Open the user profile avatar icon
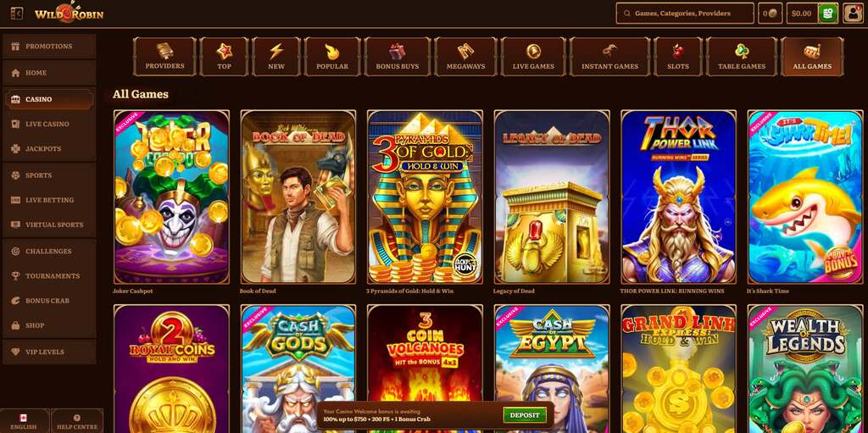 tap(853, 14)
